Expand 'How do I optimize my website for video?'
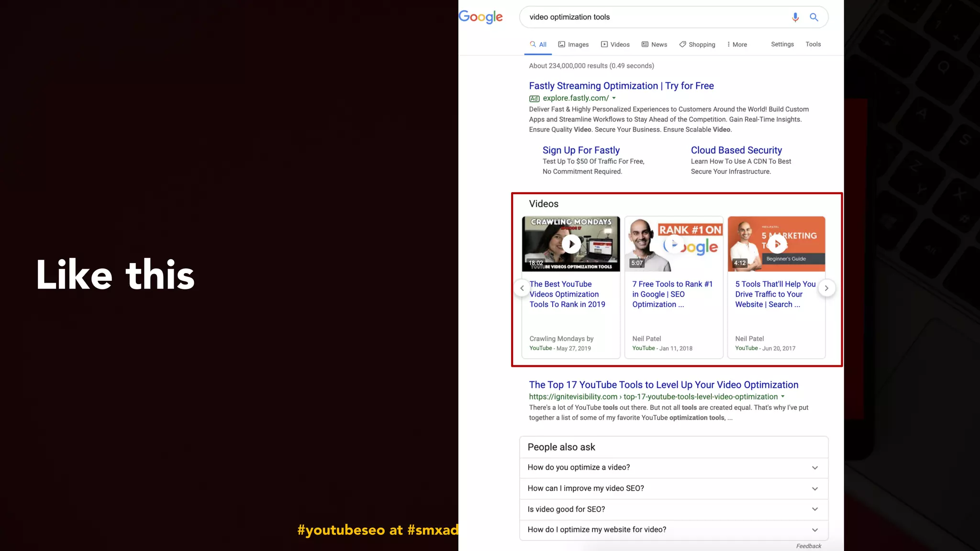This screenshot has width=980, height=551. [x=814, y=530]
